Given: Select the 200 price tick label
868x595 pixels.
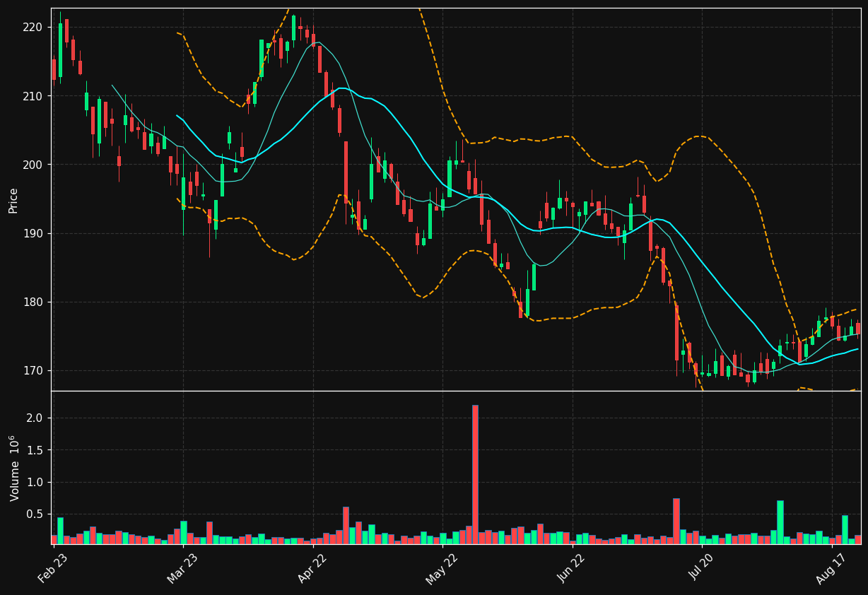Looking at the screenshot, I should point(33,165).
